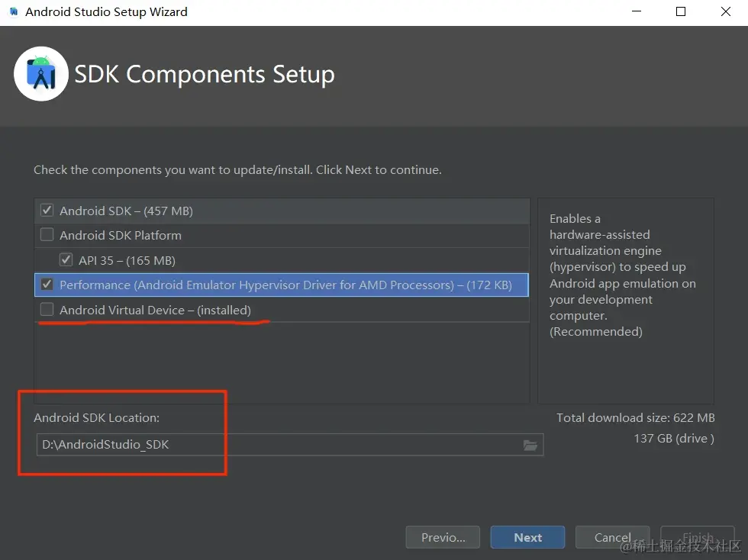Go back with the Previo... button
748x560 pixels.
click(x=443, y=538)
